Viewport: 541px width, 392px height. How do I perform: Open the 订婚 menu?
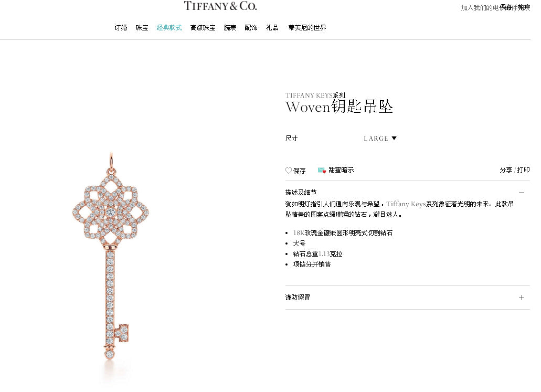pos(121,28)
